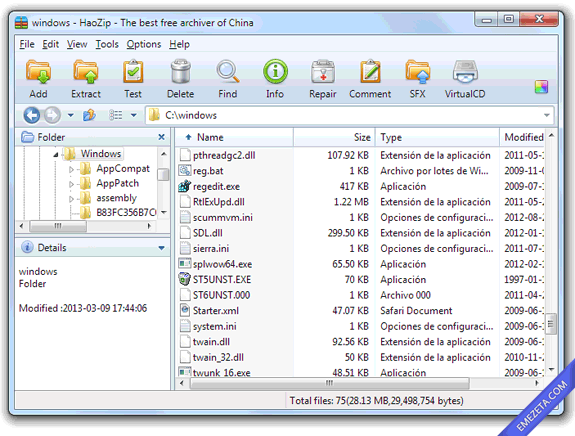
Task: Sort by the Size column header
Action: click(334, 137)
